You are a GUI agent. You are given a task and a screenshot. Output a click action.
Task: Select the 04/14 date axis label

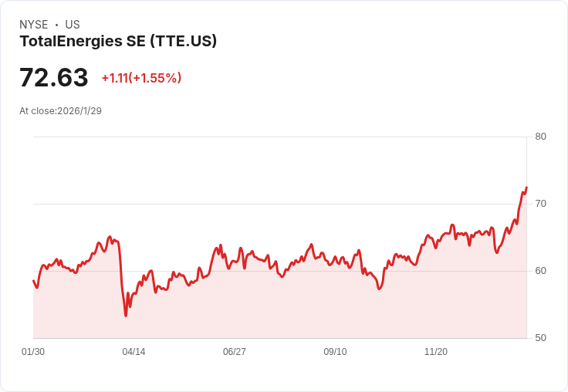click(x=134, y=352)
